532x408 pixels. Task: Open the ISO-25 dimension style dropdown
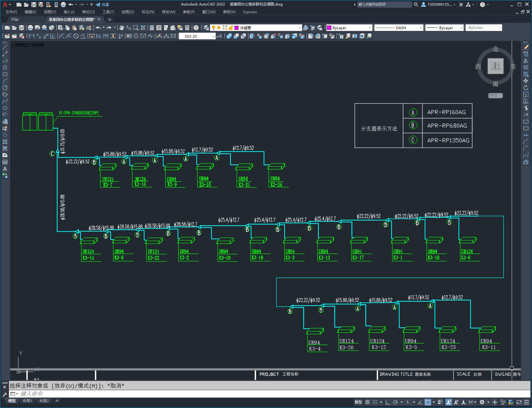(x=213, y=36)
